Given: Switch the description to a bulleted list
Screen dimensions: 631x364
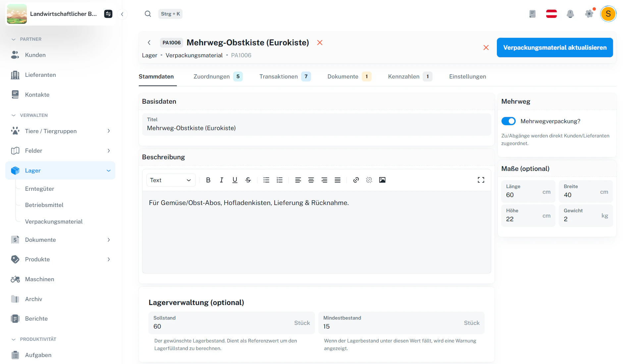Looking at the screenshot, I should 266,180.
